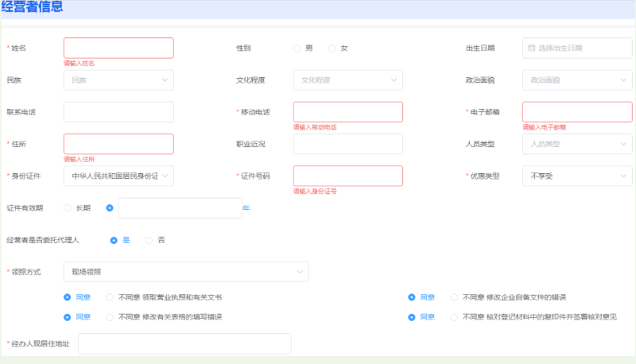The width and height of the screenshot is (636, 364).
Task: Select the 男 gender radio button
Action: pyautogui.click(x=297, y=48)
